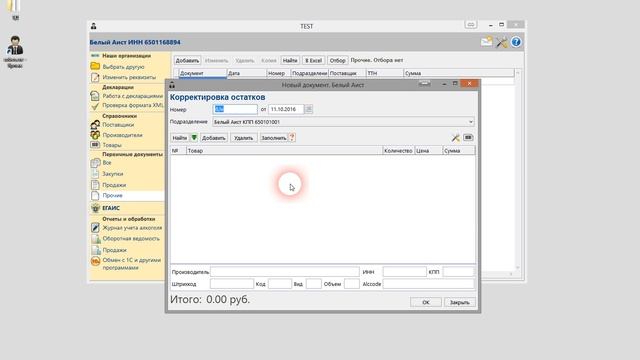Click the edit icon beside Изменить реквизиты
640x360 pixels.
(95, 77)
